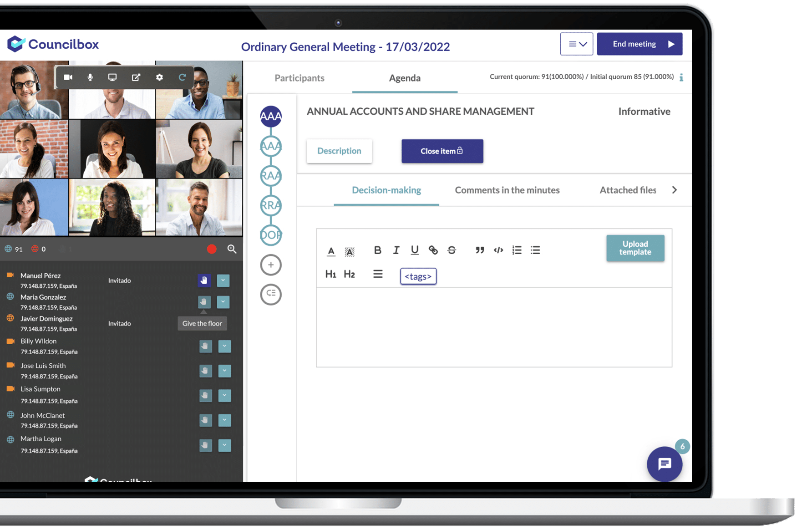Search participants with magnifier icon
The width and height of the screenshot is (812, 530).
pyautogui.click(x=232, y=249)
